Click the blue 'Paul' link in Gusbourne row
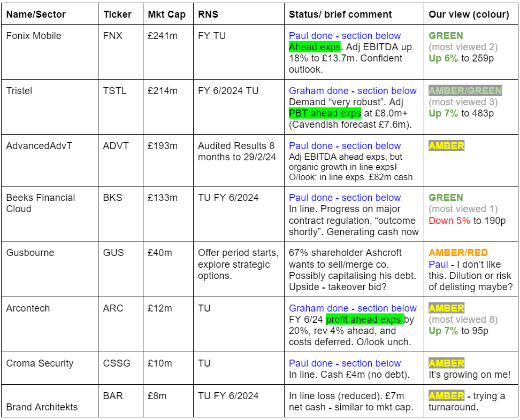520x420 pixels. pos(438,265)
